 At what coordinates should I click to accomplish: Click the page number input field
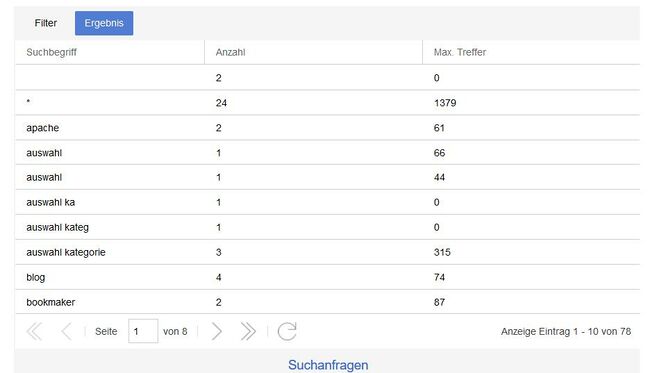point(143,331)
